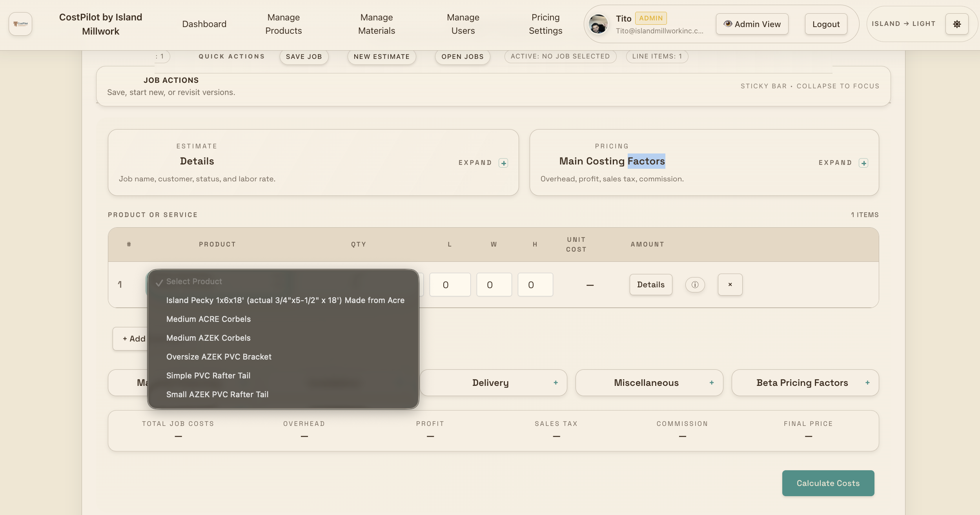
Task: Click the CostPilot by Island Millwork title
Action: point(101,24)
